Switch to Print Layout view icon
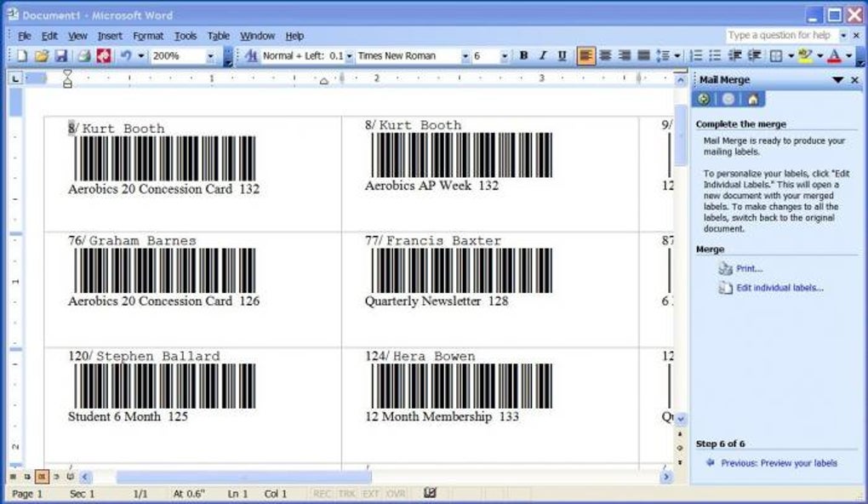 [42, 476]
